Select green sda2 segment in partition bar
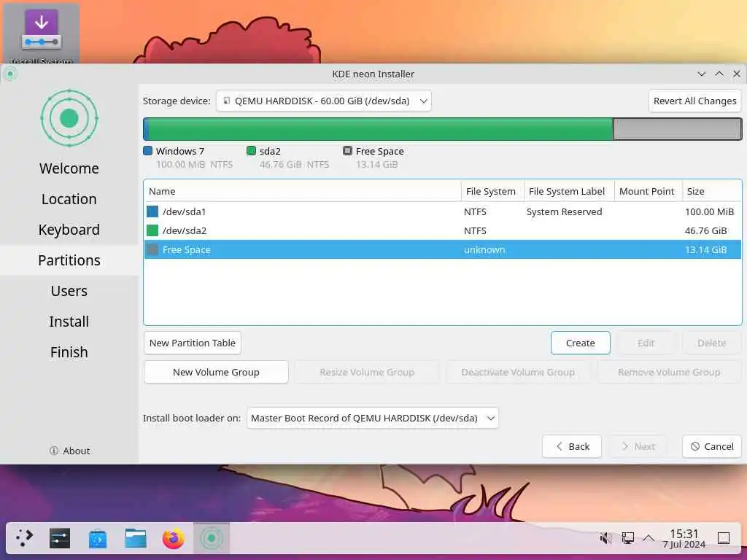This screenshot has width=747, height=560. click(381, 129)
